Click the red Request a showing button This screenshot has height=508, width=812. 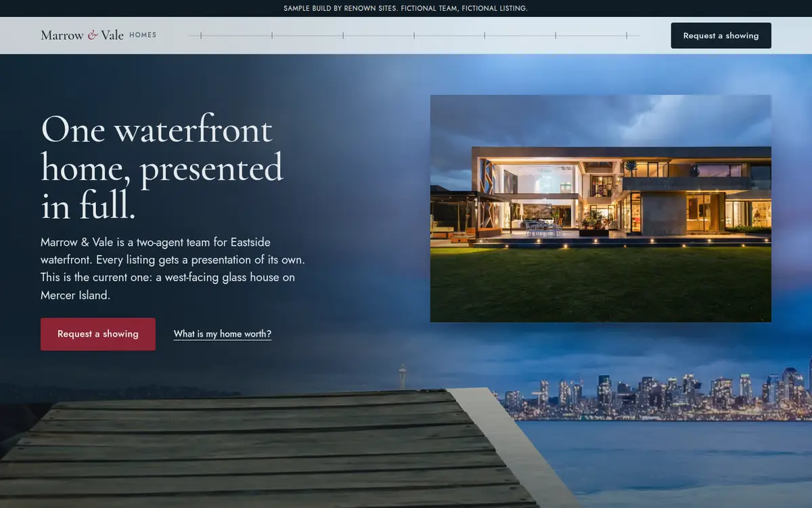(x=98, y=334)
